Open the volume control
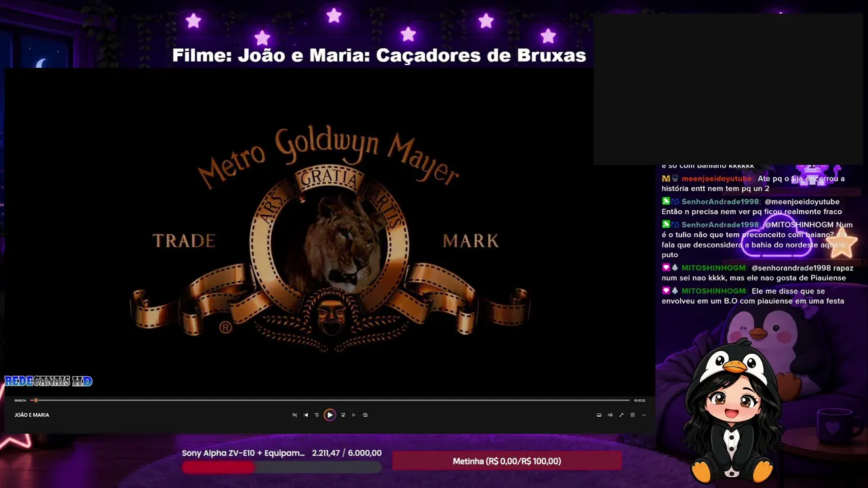This screenshot has width=868, height=488. 610,415
